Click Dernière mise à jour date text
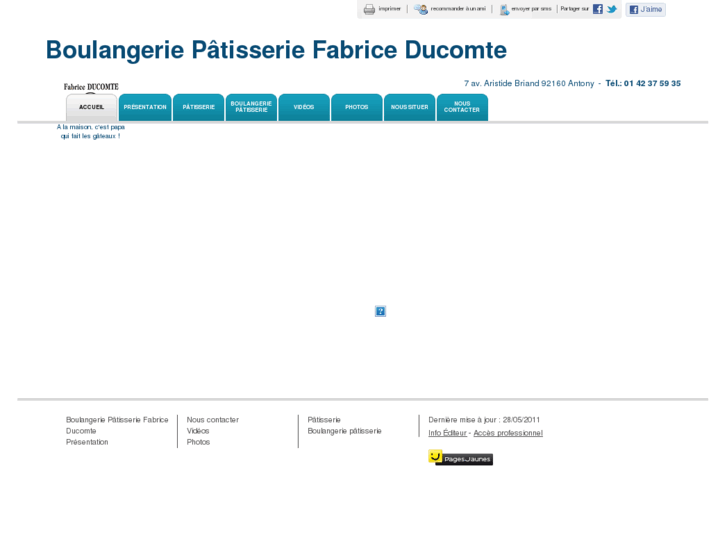 [484, 420]
